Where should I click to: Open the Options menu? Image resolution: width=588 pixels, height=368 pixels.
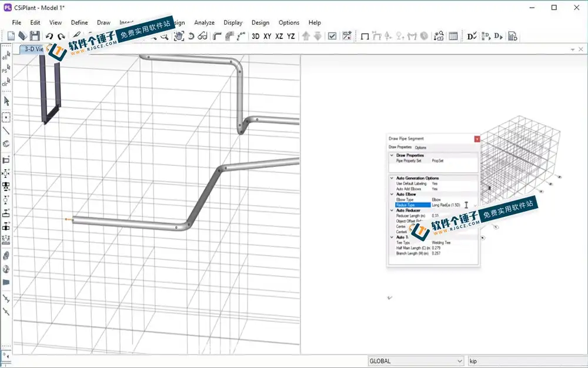[289, 22]
